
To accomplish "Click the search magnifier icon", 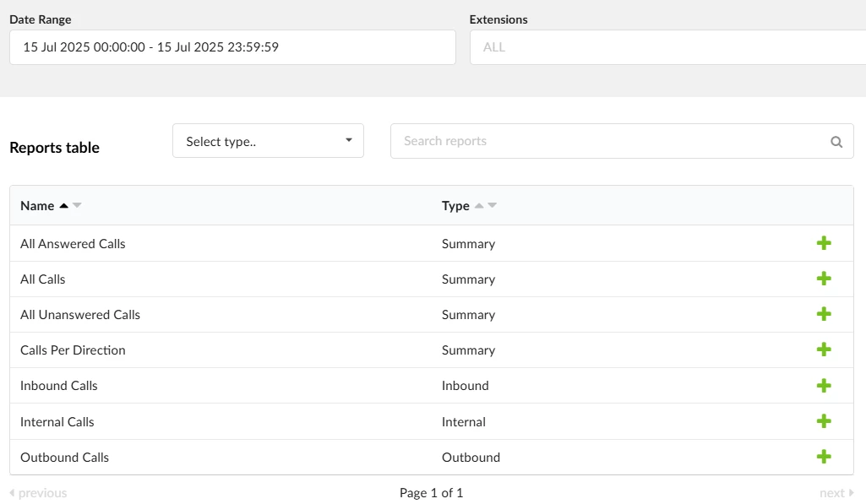I will [836, 142].
